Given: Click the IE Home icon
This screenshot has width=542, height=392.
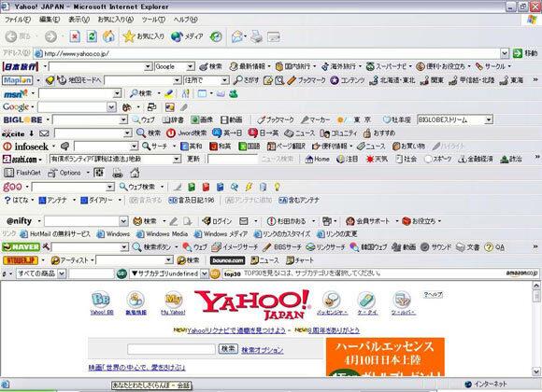Looking at the screenshot, I should (109, 36).
